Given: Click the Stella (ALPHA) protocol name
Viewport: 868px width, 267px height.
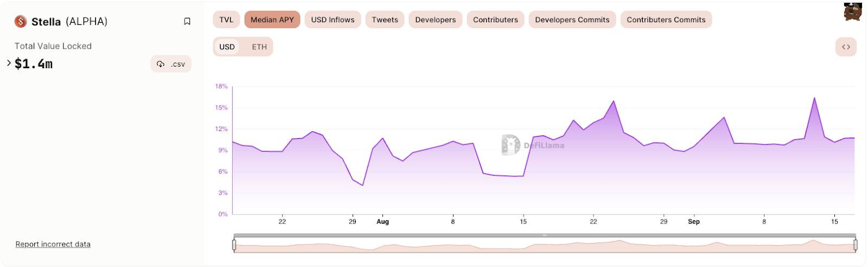Looking at the screenshot, I should (69, 21).
